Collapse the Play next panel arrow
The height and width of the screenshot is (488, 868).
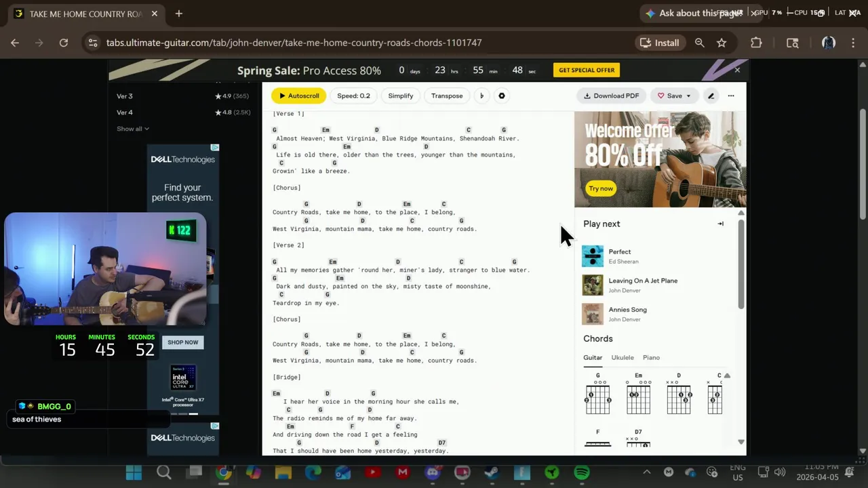[x=720, y=224]
